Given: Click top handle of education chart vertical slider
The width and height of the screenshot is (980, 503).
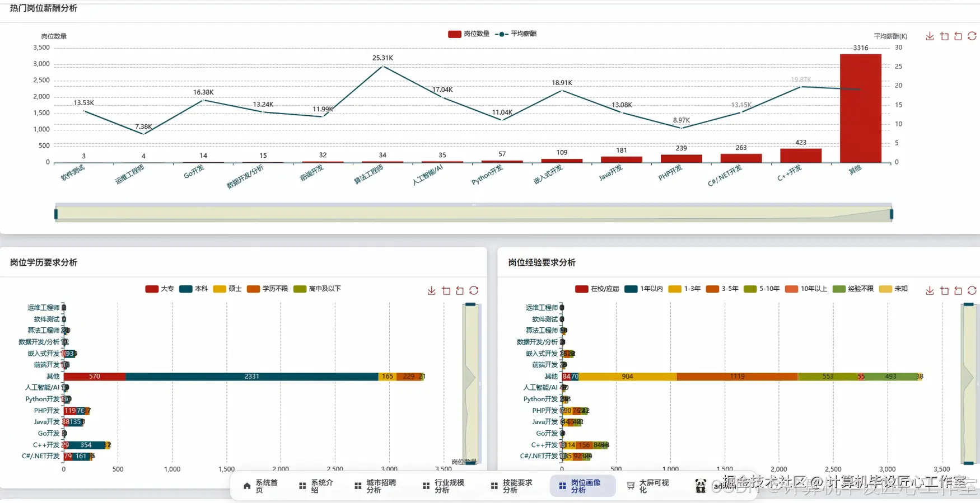Looking at the screenshot, I should [x=470, y=304].
